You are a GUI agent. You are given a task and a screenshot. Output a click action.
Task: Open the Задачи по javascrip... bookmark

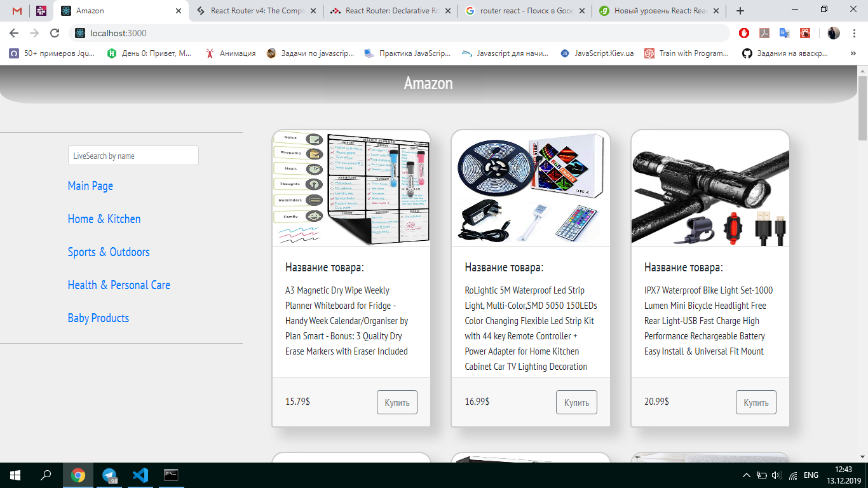tap(311, 53)
